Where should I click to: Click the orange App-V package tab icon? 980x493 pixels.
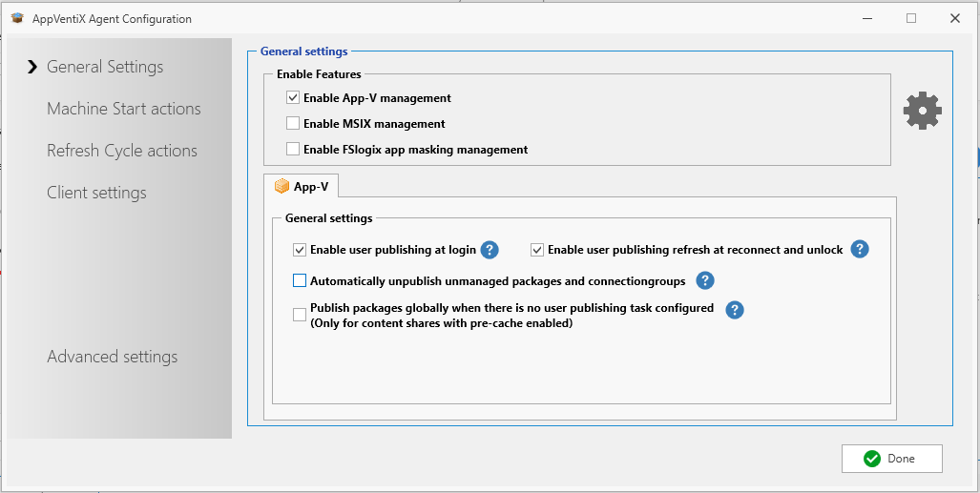click(x=281, y=186)
